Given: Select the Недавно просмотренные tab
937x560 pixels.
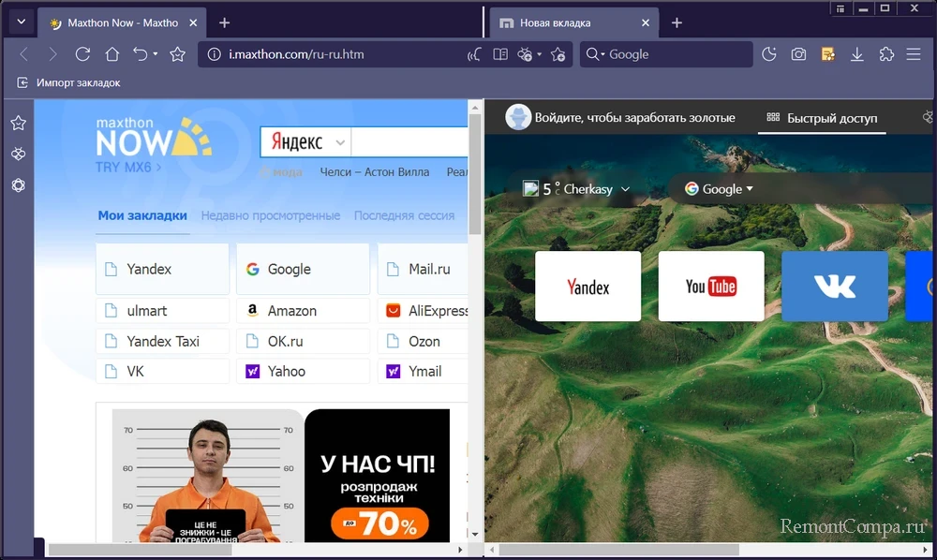Looking at the screenshot, I should [271, 215].
